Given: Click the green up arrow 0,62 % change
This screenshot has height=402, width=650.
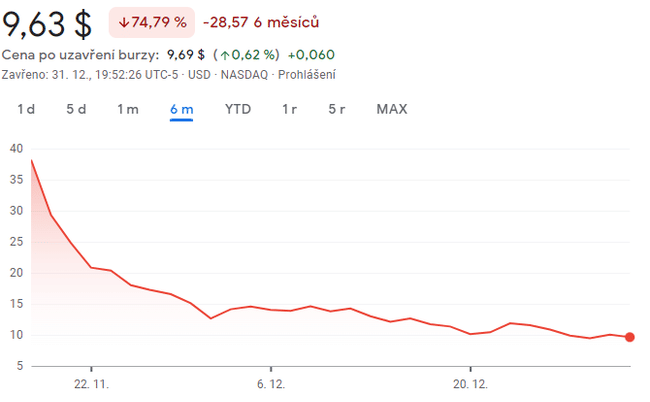Looking at the screenshot, I should (245, 55).
